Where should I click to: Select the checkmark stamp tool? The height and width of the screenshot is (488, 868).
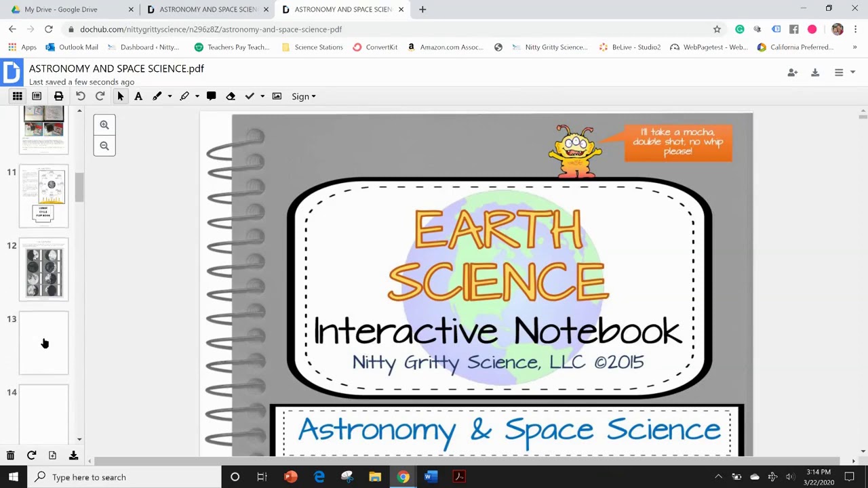[250, 96]
